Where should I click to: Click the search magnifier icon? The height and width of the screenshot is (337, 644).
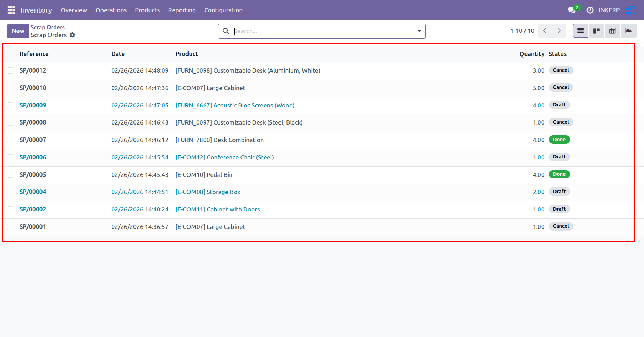click(x=226, y=31)
